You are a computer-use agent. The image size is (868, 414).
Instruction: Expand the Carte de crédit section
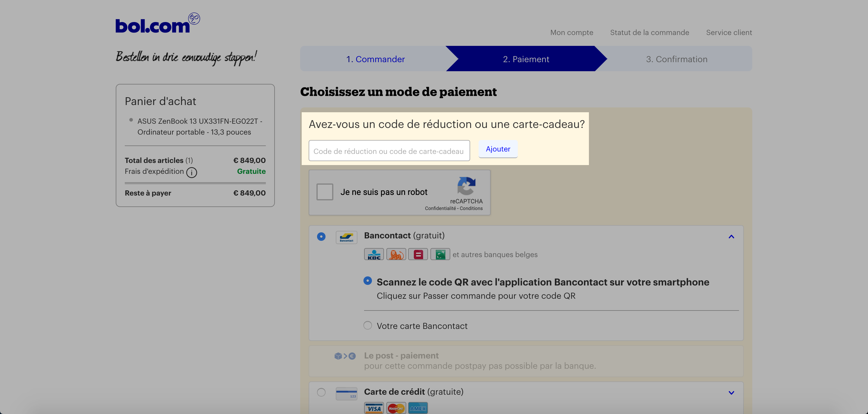pos(731,393)
